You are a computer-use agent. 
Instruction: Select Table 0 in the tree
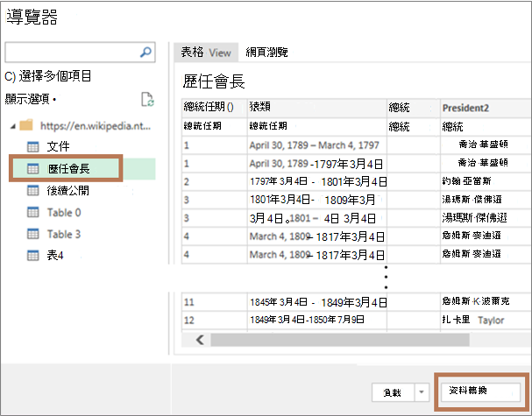click(x=64, y=212)
